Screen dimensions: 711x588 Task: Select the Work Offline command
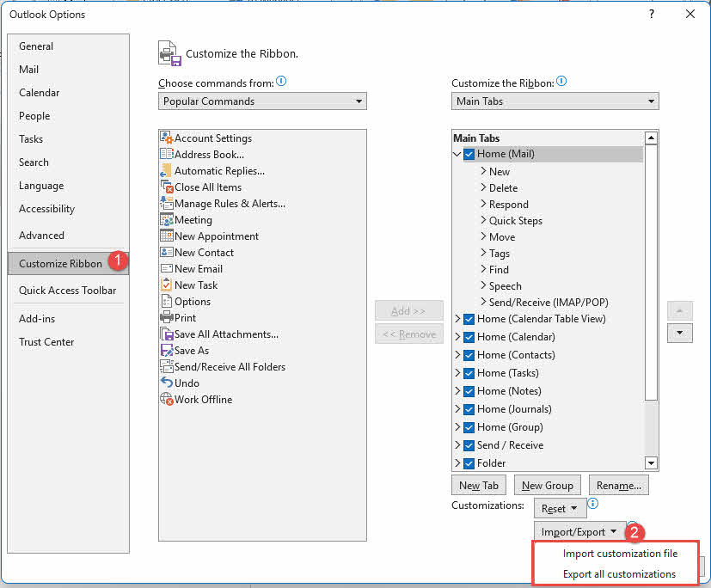pyautogui.click(x=202, y=399)
